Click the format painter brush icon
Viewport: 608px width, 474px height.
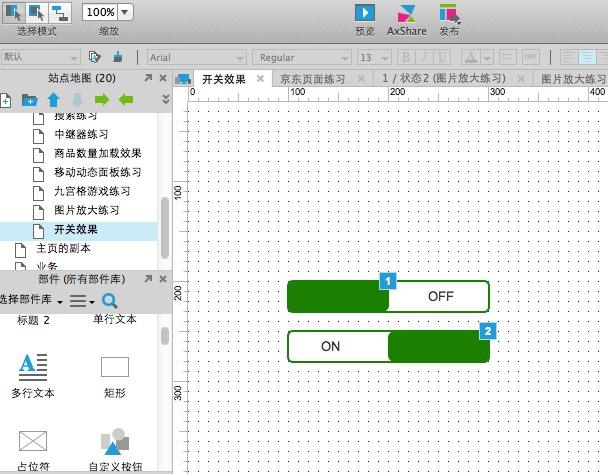[118, 57]
